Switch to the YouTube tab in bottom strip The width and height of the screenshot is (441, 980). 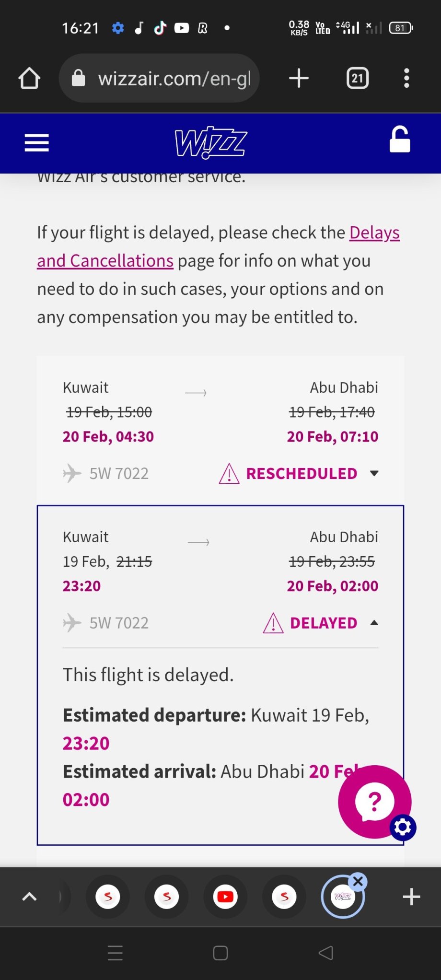(x=225, y=897)
